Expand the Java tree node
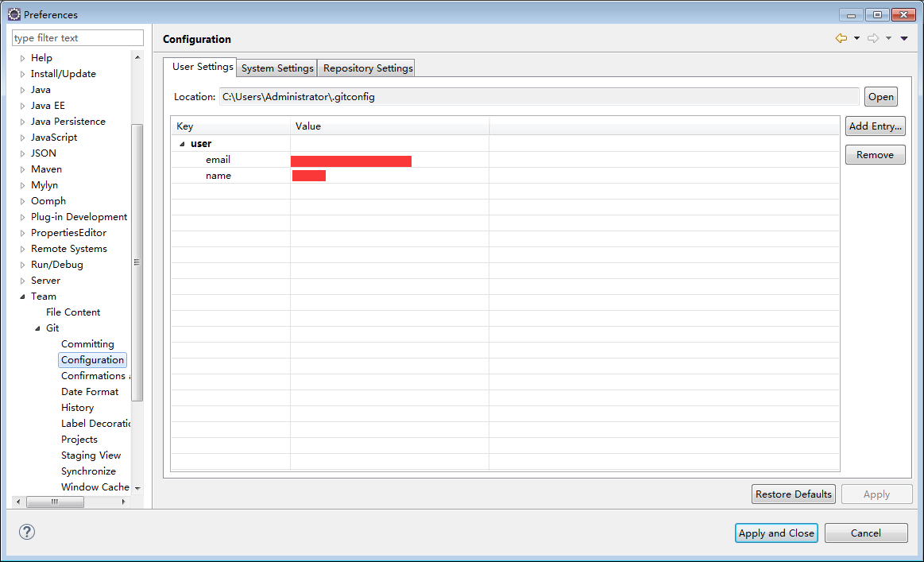The image size is (924, 562). point(22,90)
